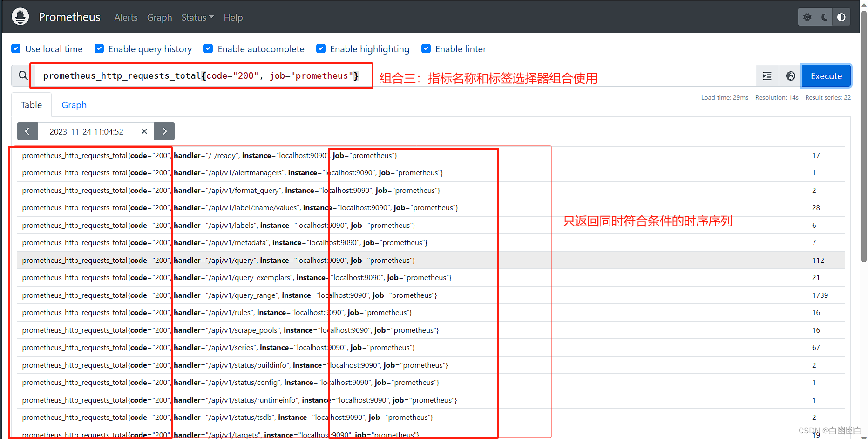The image size is (868, 439).
Task: Toggle Enable linter checkbox
Action: (426, 48)
